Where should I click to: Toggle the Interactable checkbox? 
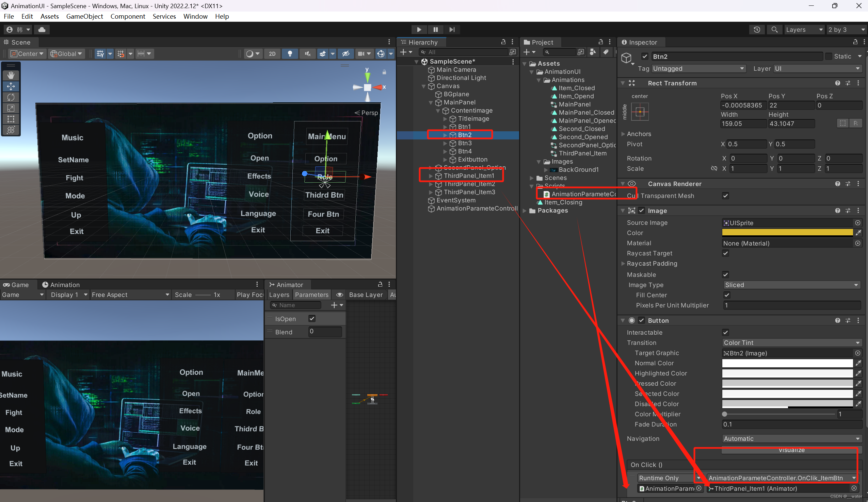pyautogui.click(x=725, y=332)
